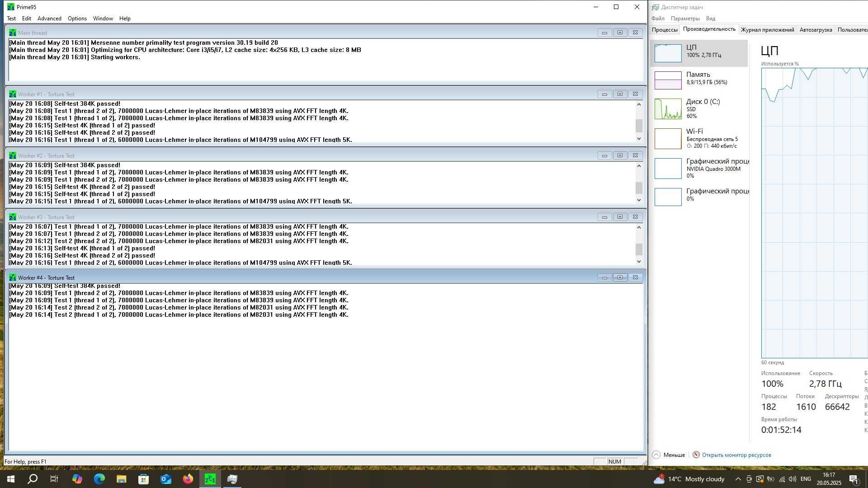This screenshot has width=868, height=488.
Task: Click the Worker #2 window icon
Action: tap(13, 155)
